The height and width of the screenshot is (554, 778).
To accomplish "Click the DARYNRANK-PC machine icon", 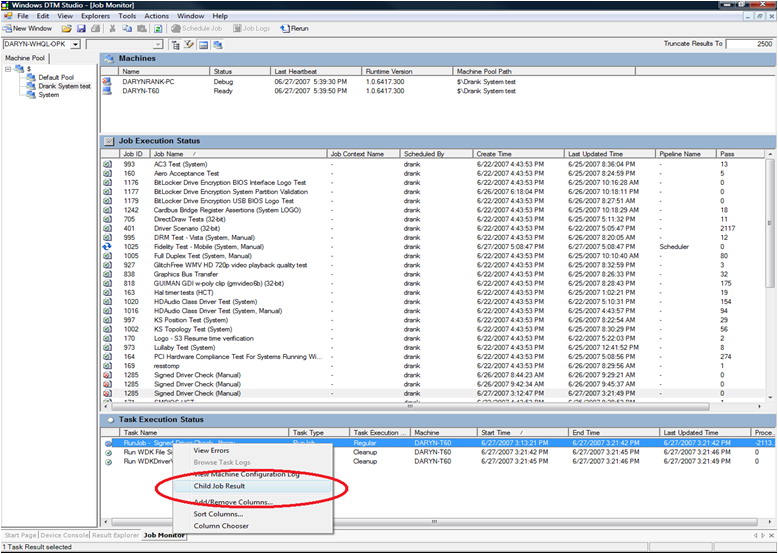I will click(107, 82).
